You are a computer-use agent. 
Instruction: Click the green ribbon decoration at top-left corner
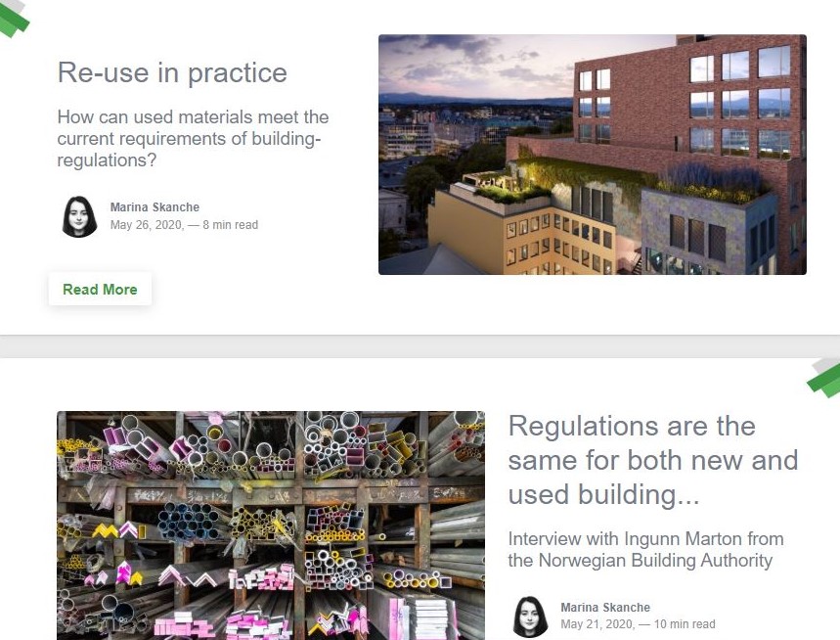14,18
